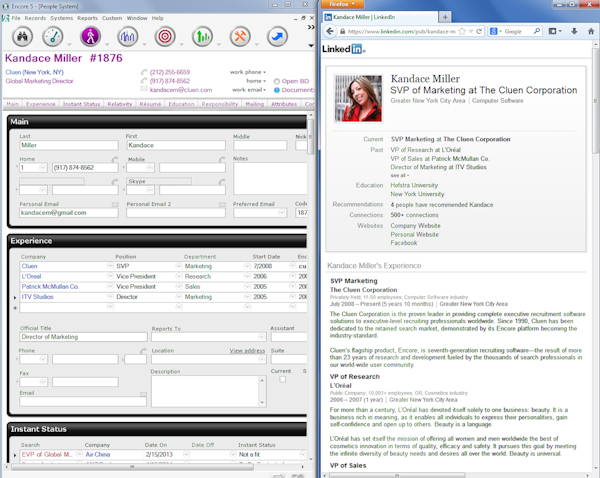Image resolution: width=600 pixels, height=478 pixels.
Task: Click the Personal Email envelope icon
Action: click(115, 205)
